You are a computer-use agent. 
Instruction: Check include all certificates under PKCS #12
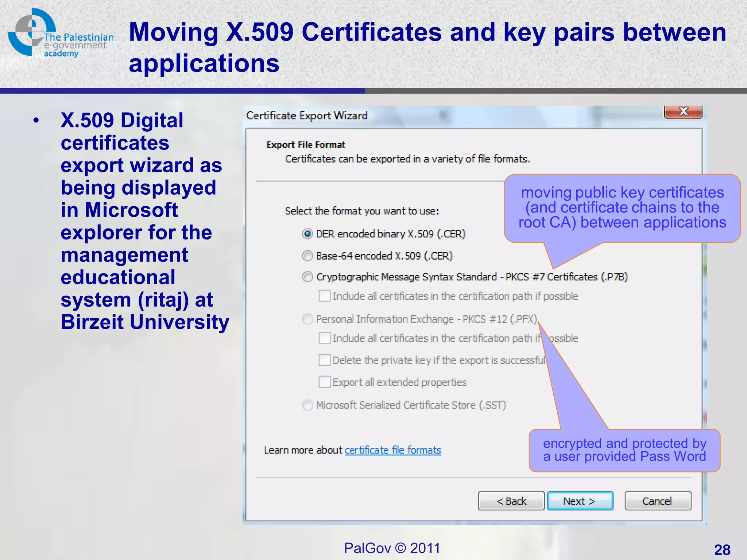(x=325, y=338)
